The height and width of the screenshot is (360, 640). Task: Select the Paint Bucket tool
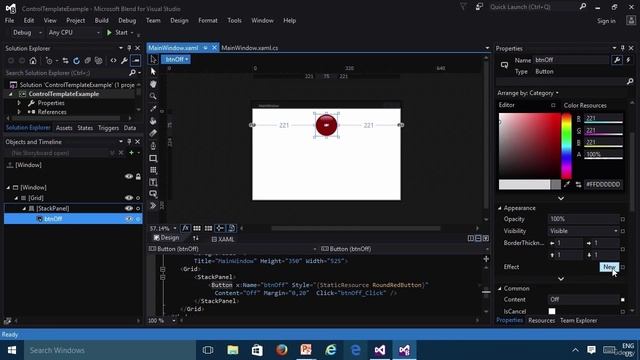(153, 121)
